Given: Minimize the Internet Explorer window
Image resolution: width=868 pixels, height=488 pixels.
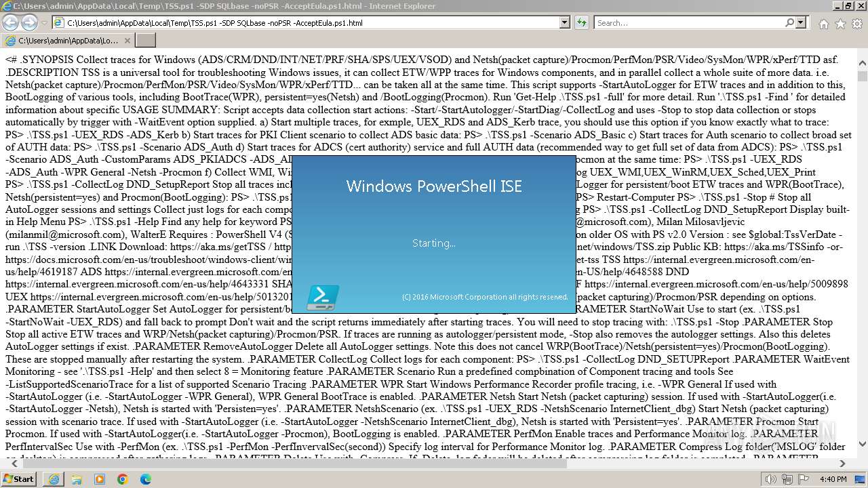Looking at the screenshot, I should point(837,6).
